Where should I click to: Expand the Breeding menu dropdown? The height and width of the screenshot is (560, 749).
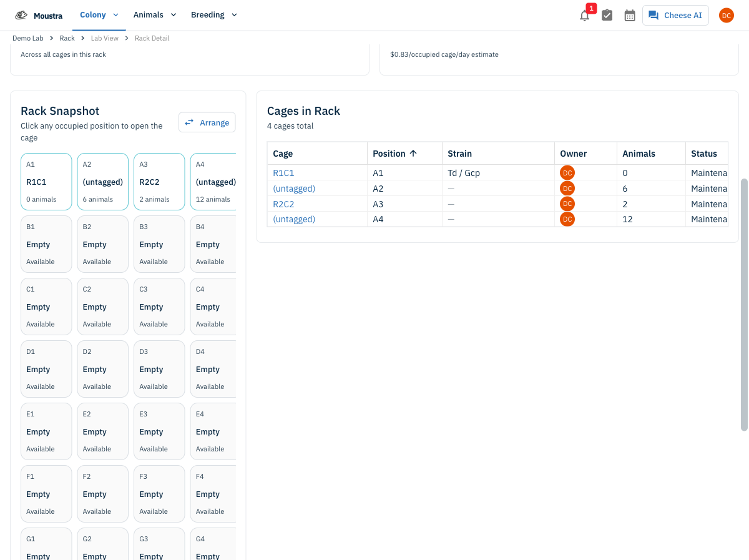(x=214, y=15)
